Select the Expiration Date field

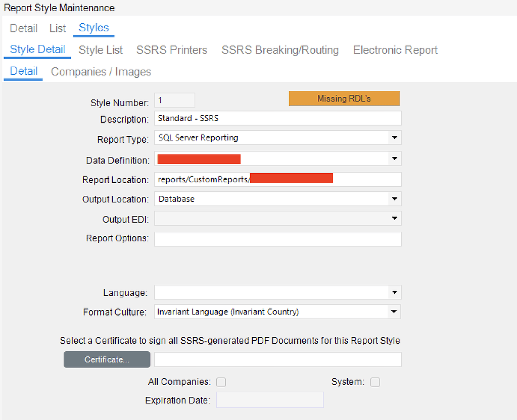[270, 400]
